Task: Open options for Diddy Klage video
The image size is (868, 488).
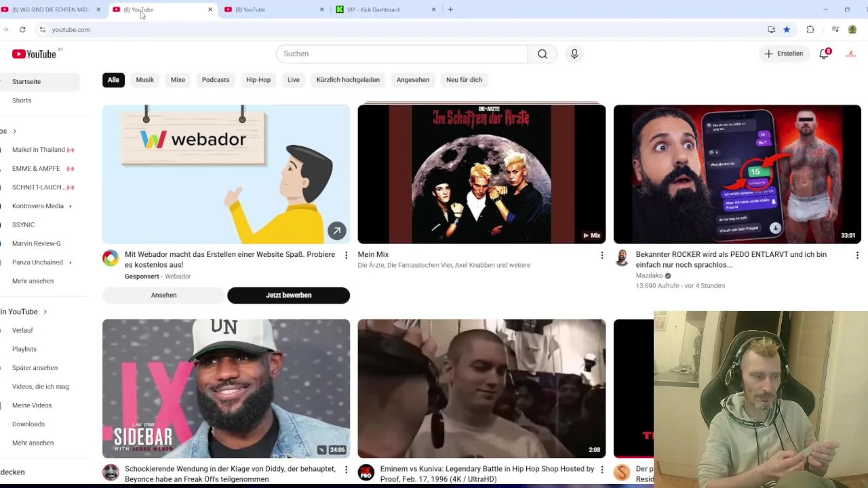Action: (x=346, y=470)
